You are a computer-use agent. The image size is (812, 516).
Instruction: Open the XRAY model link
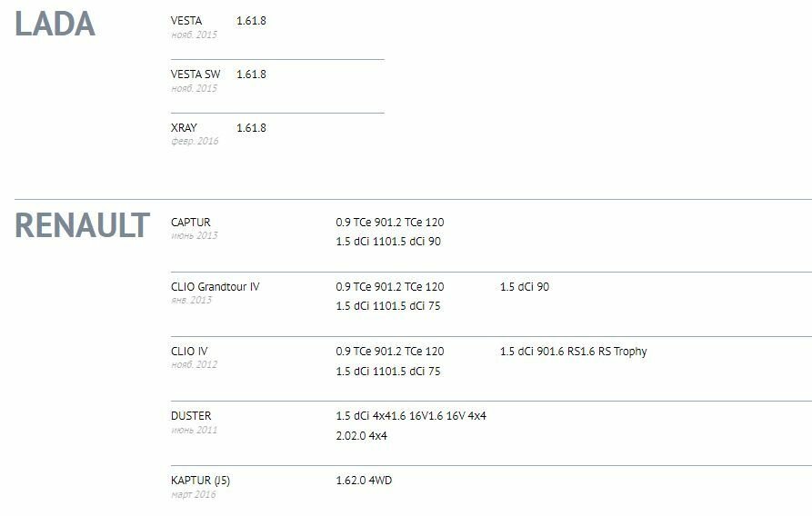(184, 127)
